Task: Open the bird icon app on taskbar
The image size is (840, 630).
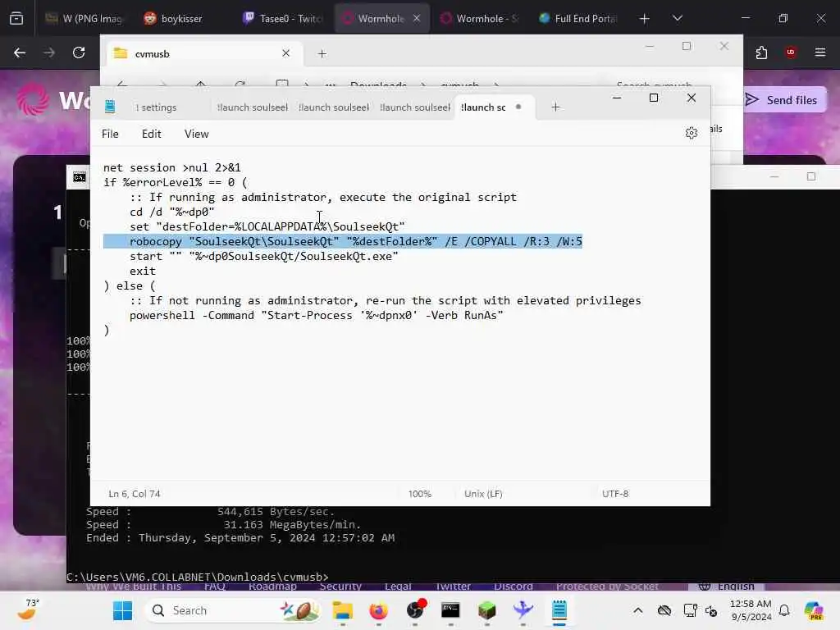Action: [523, 610]
